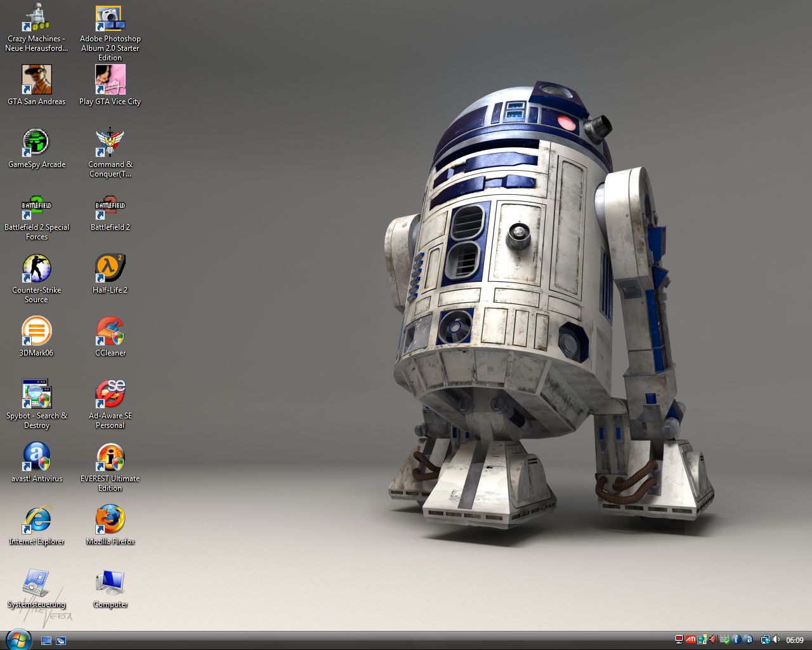This screenshot has width=812, height=650.
Task: Select the Command & Conquer shortcut
Action: [110, 153]
